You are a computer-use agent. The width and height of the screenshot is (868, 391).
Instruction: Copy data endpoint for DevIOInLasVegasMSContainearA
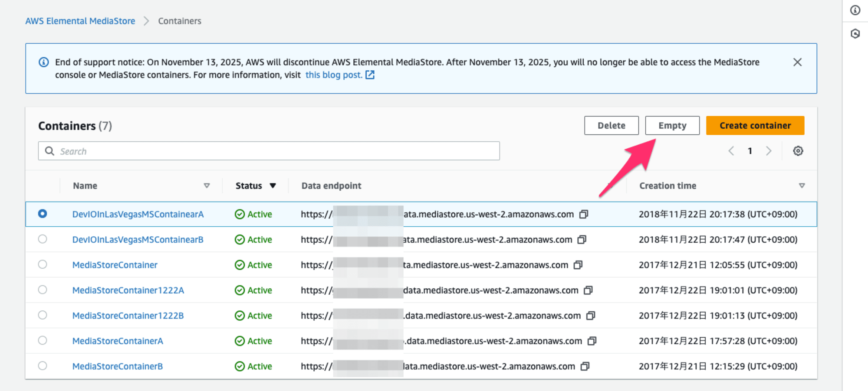(x=584, y=214)
